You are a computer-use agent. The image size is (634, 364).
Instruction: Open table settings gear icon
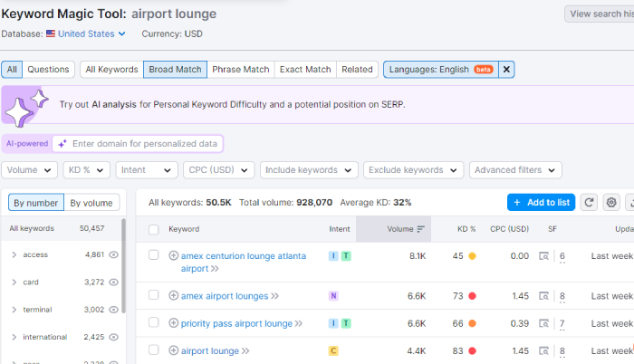pyautogui.click(x=611, y=203)
